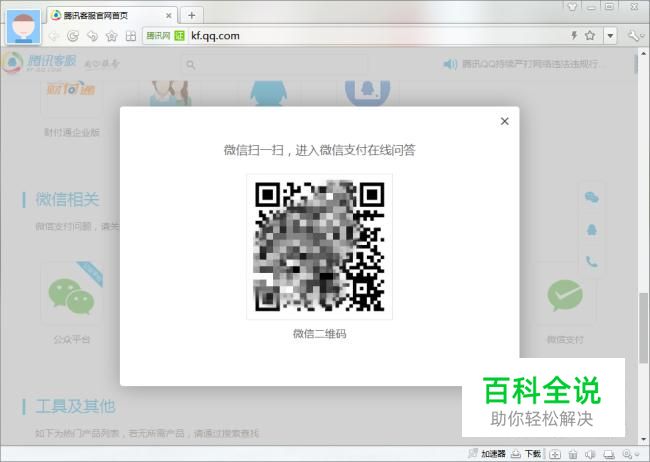Click the trash cleanup icon in status bar

click(x=573, y=454)
